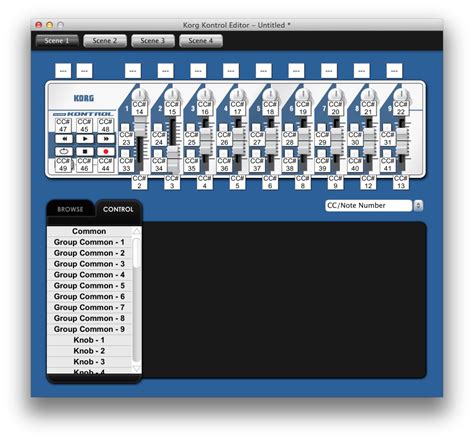This screenshot has width=474, height=440.
Task: Select the fader cap on channel 5
Action: point(271,142)
